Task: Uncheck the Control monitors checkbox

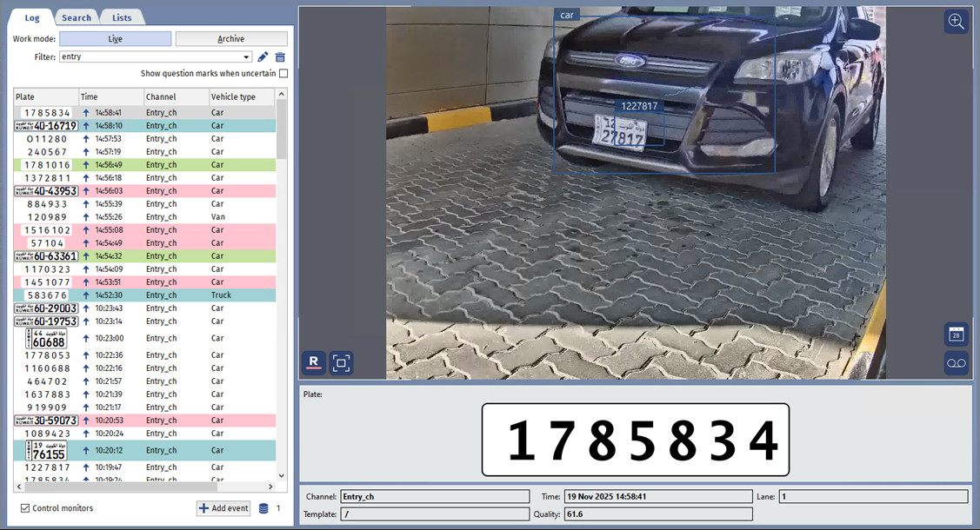Action: tap(24, 508)
